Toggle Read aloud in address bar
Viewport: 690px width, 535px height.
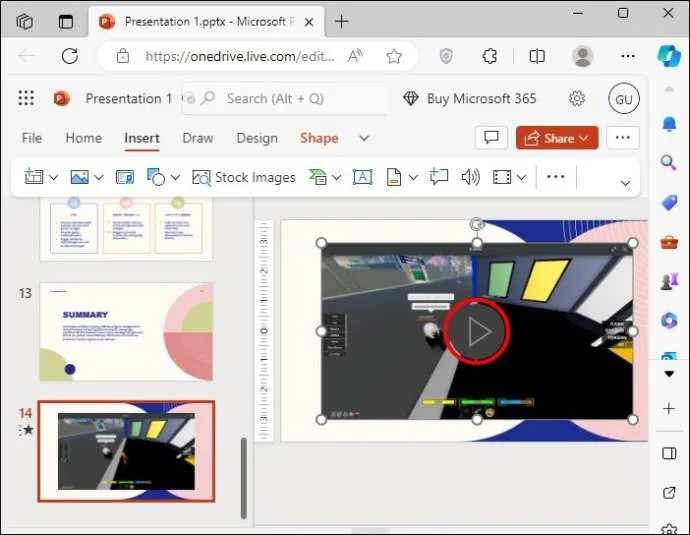(355, 56)
